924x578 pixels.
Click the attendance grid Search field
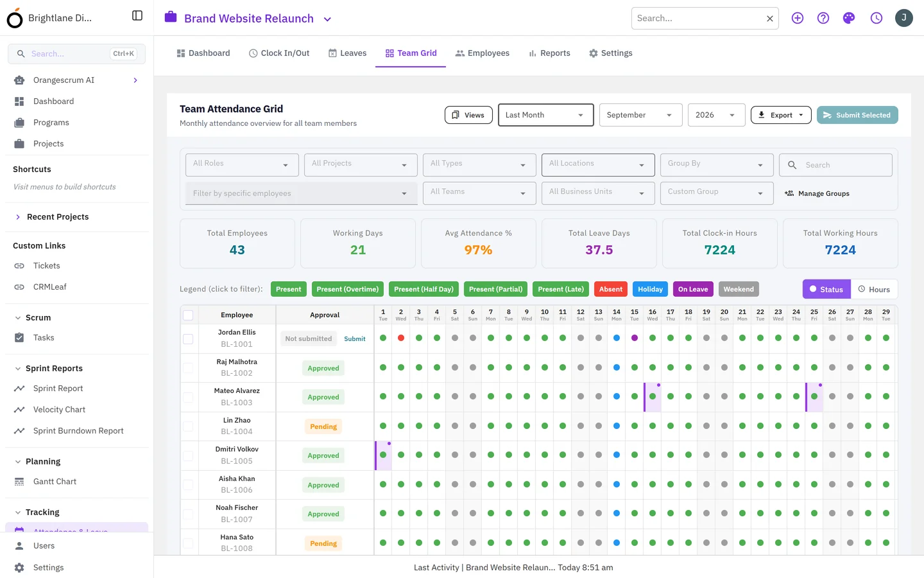835,165
